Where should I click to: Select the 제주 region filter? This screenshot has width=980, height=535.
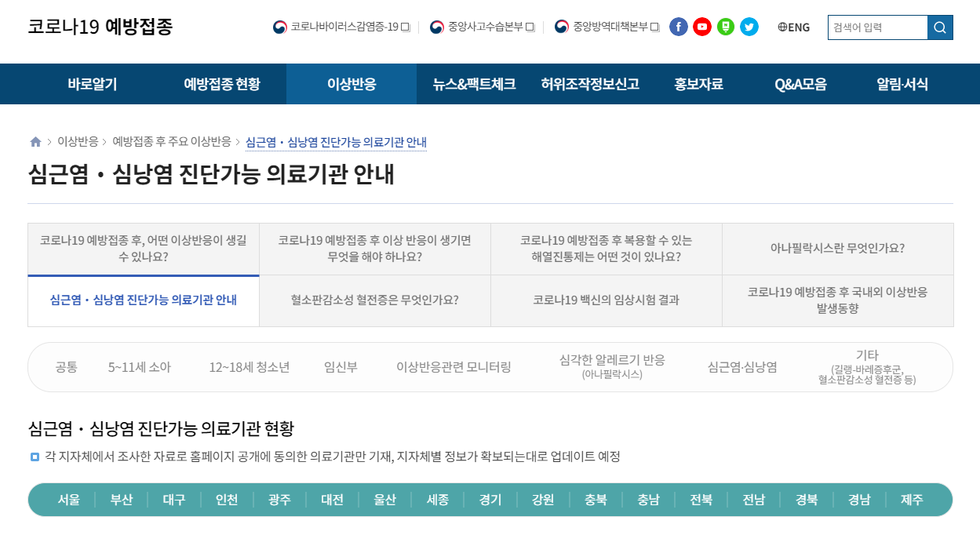[912, 499]
